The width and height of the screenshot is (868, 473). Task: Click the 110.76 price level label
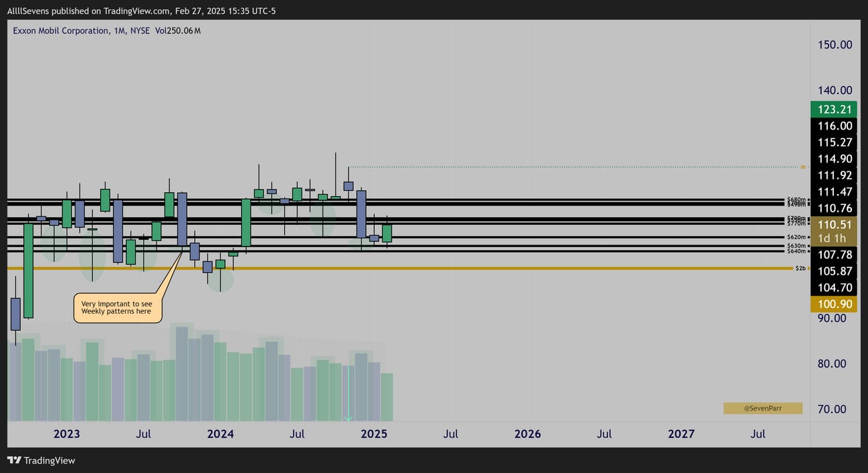[x=834, y=208]
